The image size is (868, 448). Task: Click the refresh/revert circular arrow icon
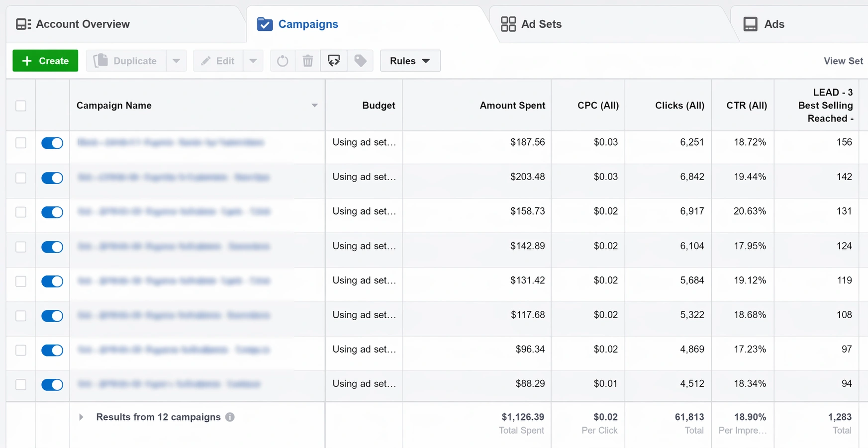point(283,61)
